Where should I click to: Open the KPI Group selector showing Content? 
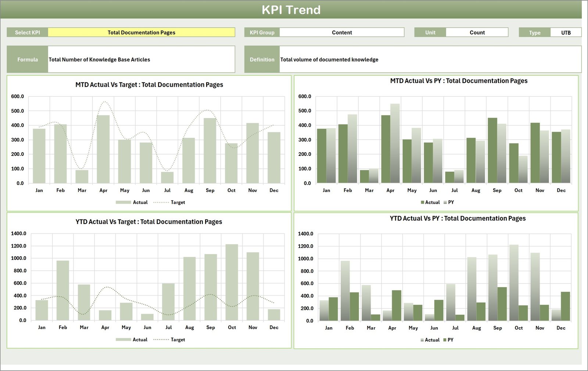click(342, 32)
